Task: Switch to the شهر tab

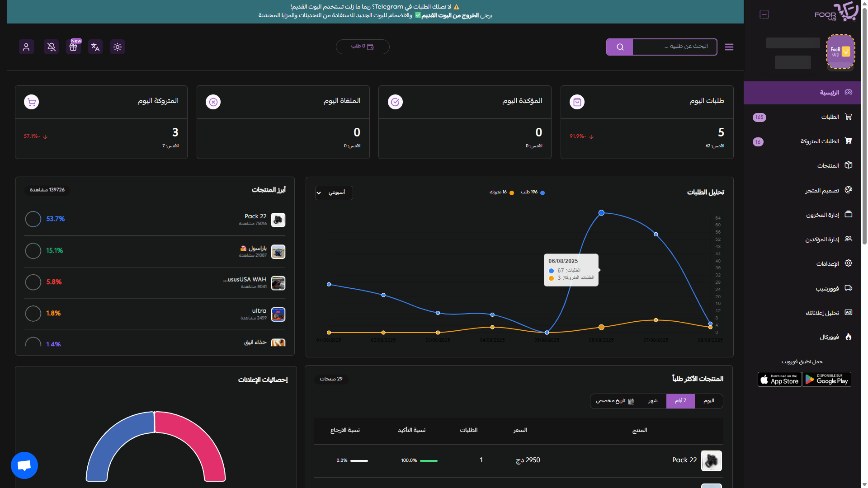Action: 653,401
